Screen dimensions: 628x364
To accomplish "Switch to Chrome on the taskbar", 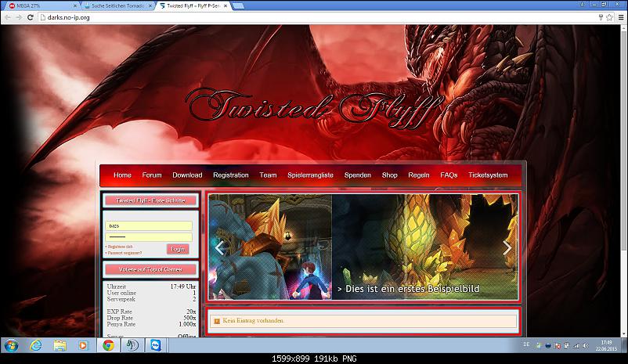I will 108,345.
